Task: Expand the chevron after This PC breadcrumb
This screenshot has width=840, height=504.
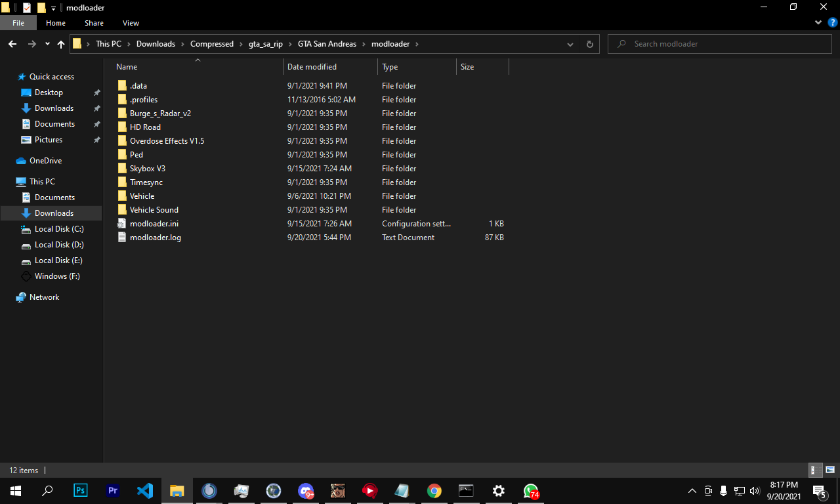Action: pos(129,44)
